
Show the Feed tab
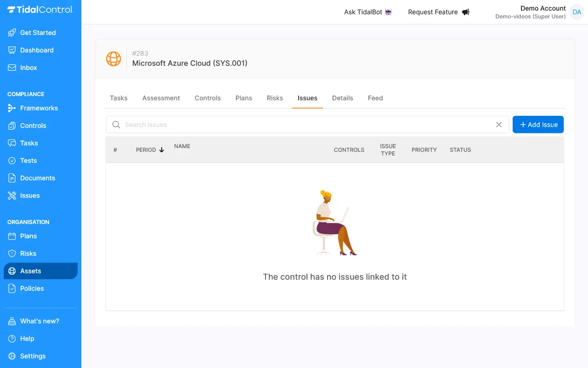(x=375, y=98)
